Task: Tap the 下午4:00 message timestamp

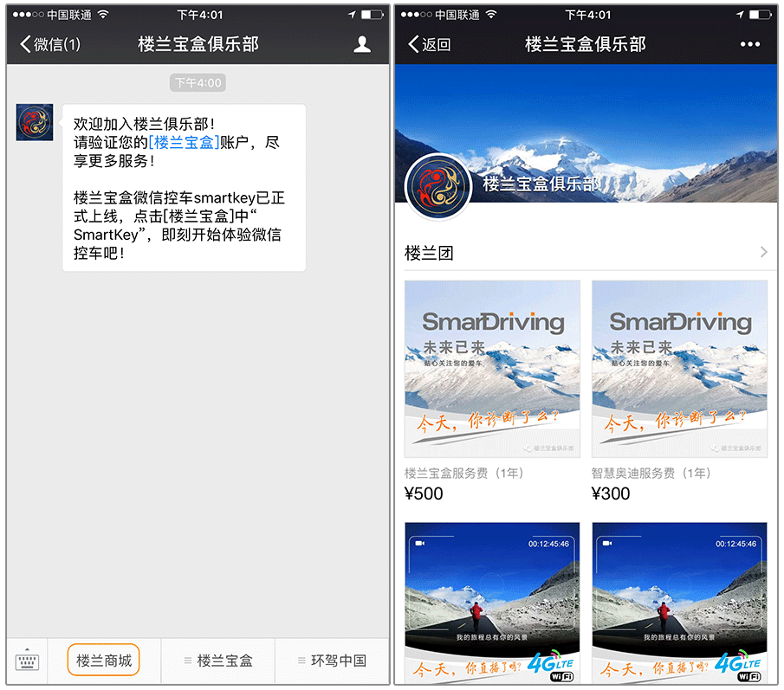Action: pos(198,83)
